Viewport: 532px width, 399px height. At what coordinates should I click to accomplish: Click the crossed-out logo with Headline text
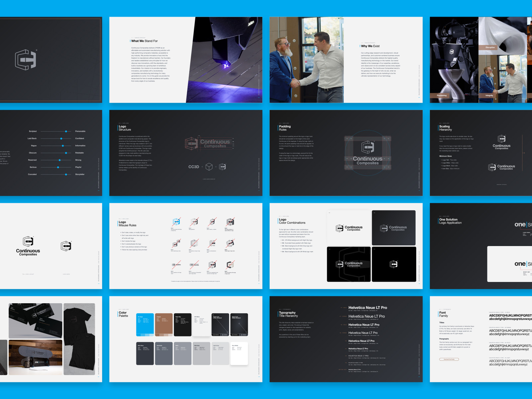[176, 265]
